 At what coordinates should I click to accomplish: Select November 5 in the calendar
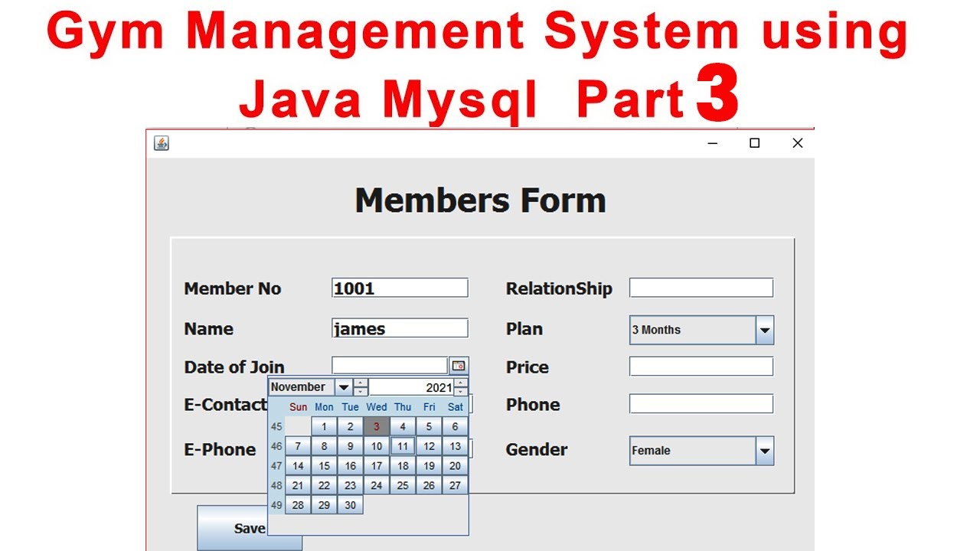pyautogui.click(x=429, y=427)
